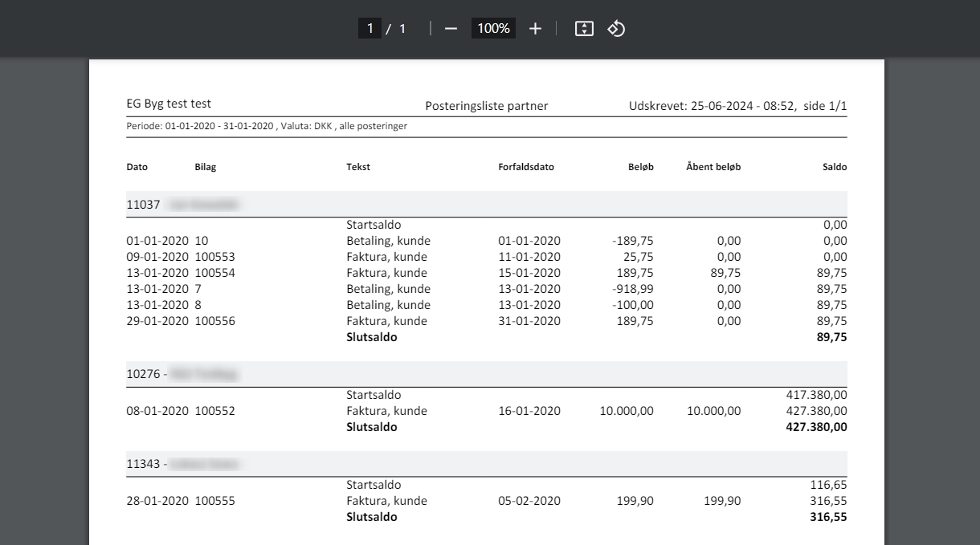Click the bold Slutsaldo value 427.380,00
980x545 pixels.
tap(816, 427)
